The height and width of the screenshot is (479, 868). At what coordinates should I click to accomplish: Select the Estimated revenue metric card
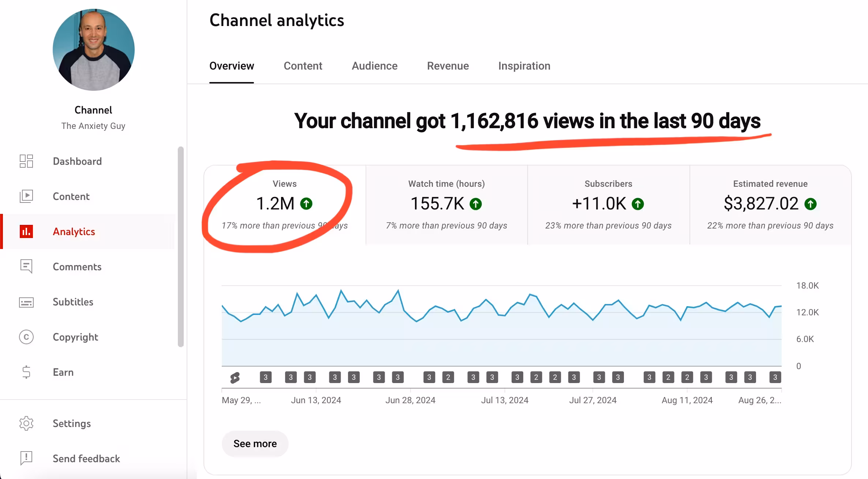point(770,204)
